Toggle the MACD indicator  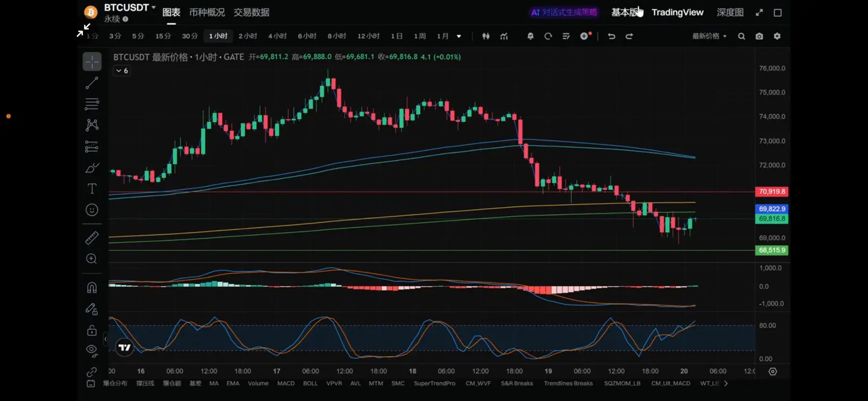[x=286, y=384]
